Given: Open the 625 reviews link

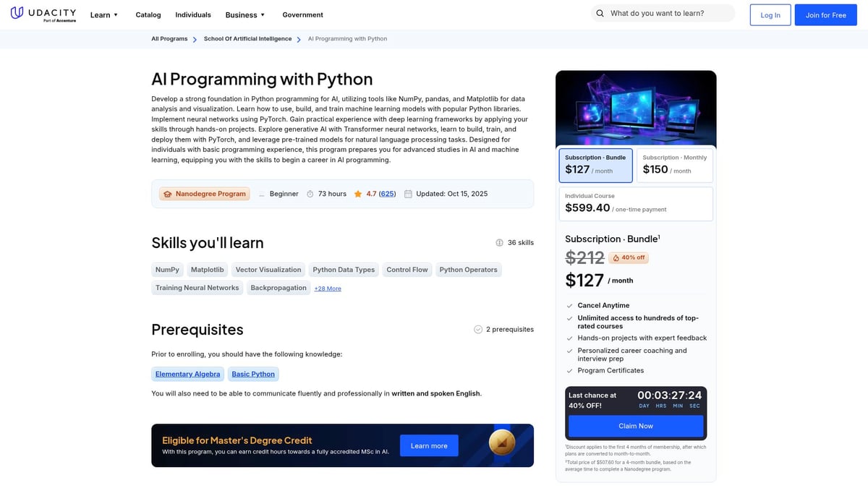Looking at the screenshot, I should [387, 194].
